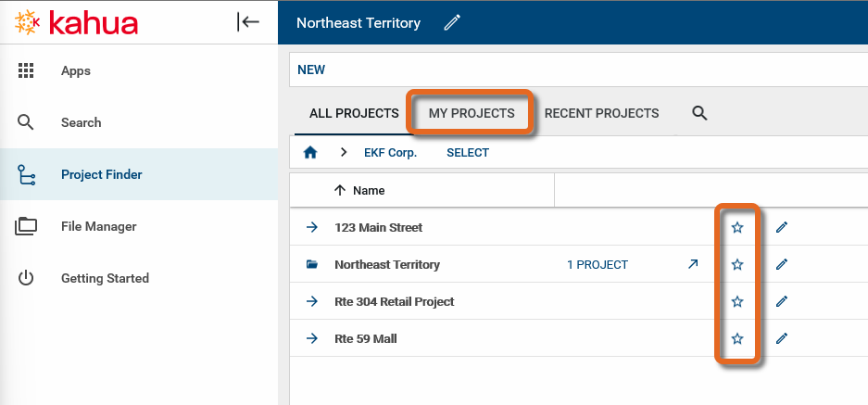Viewport: 868px width, 405px height.
Task: Star 123 Main Street as favorite
Action: click(x=737, y=227)
